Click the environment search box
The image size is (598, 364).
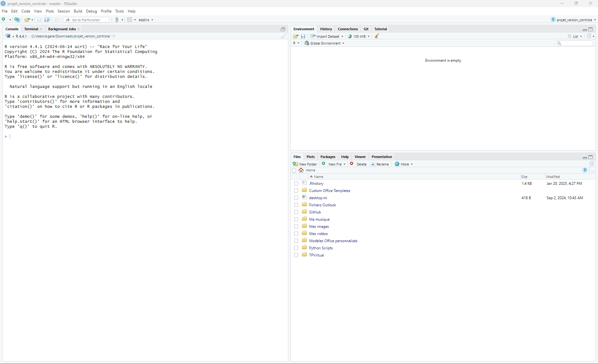[x=576, y=43]
